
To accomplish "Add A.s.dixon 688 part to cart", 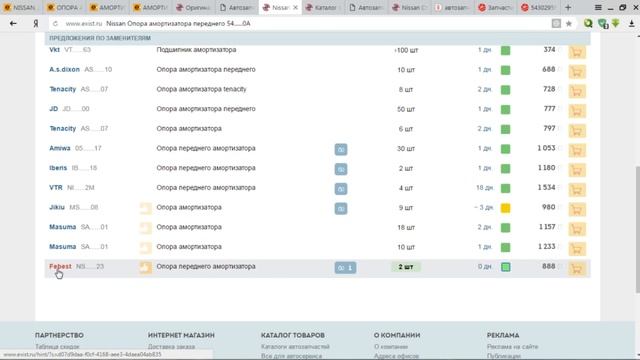I will click(x=577, y=71).
